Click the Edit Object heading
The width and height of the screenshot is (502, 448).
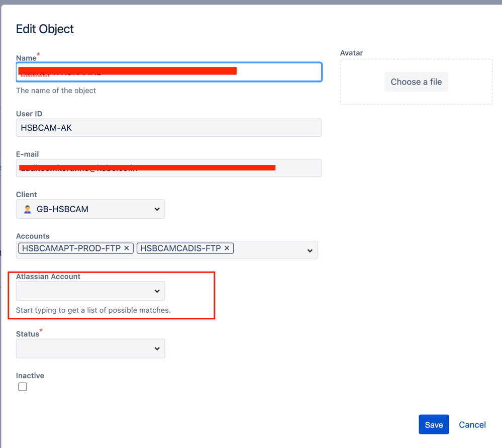pyautogui.click(x=45, y=29)
